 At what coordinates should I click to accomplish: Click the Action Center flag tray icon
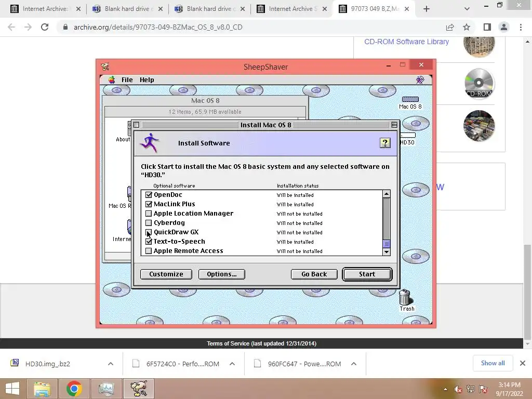(483, 389)
